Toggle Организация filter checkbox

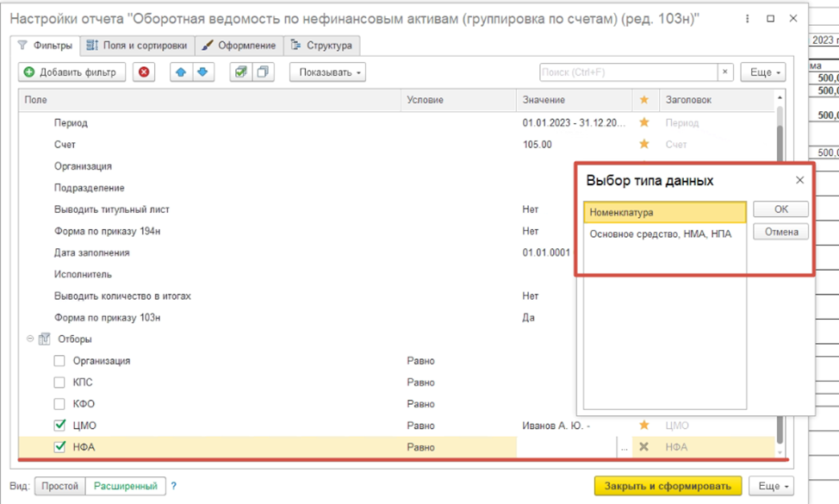pyautogui.click(x=59, y=361)
